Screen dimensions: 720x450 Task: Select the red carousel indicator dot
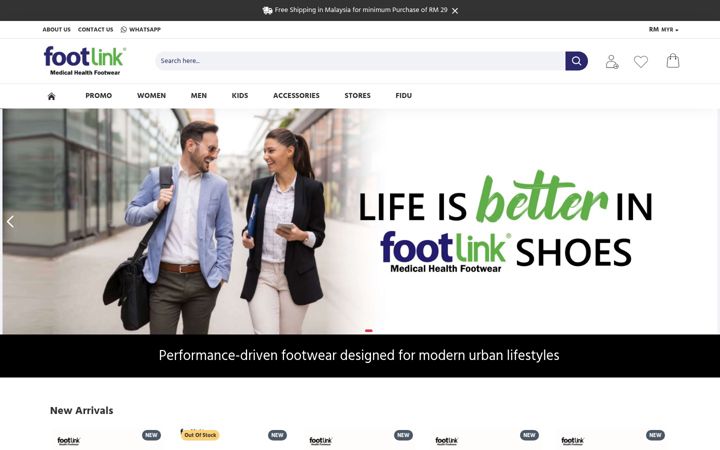[369, 331]
